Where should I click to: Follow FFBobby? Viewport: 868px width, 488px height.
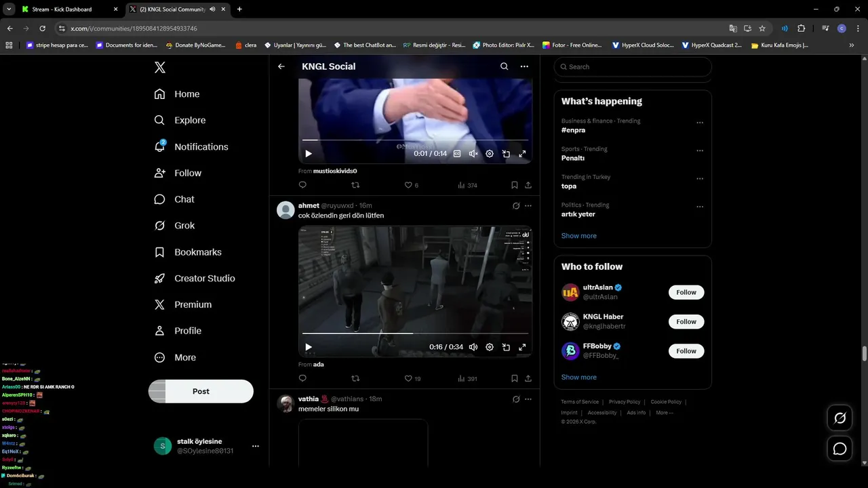[686, 350]
